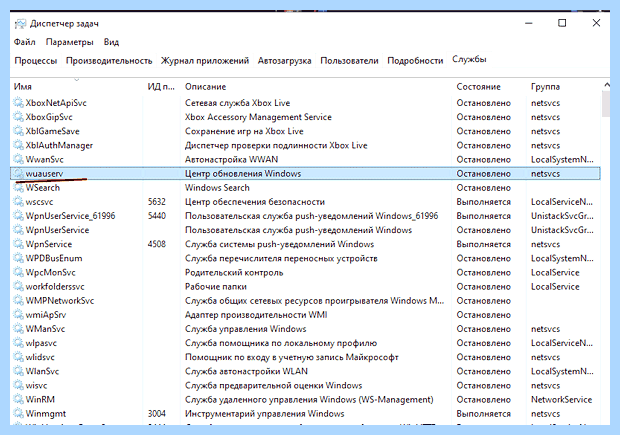The height and width of the screenshot is (435, 620).
Task: Click the gear icon beside WpcMonSvc
Action: pos(18,272)
